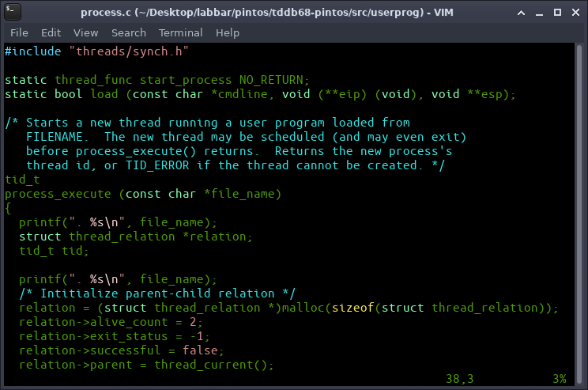Viewport: 588px width, 390px height.
Task: Click the sizeof keyword in the malloc line
Action: coord(350,308)
